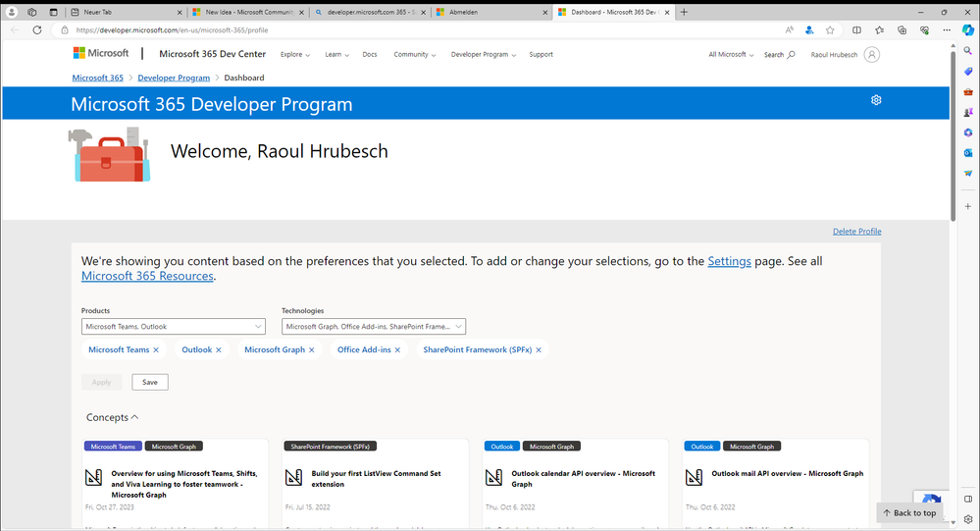980x531 pixels.
Task: Open new tab with plus button
Action: click(x=684, y=12)
